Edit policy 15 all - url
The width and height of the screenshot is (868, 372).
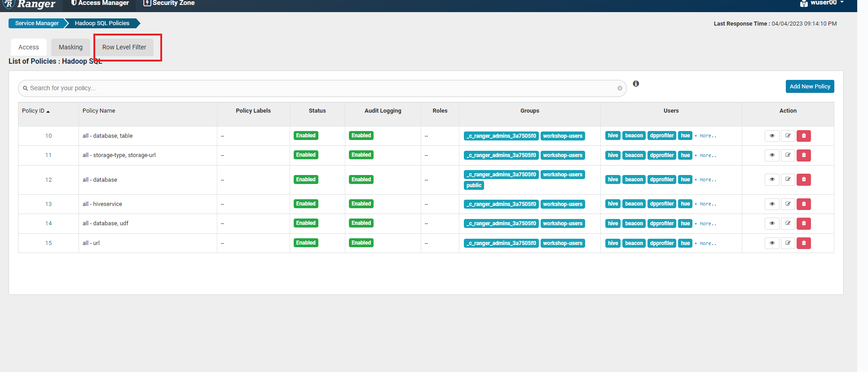[x=788, y=243]
